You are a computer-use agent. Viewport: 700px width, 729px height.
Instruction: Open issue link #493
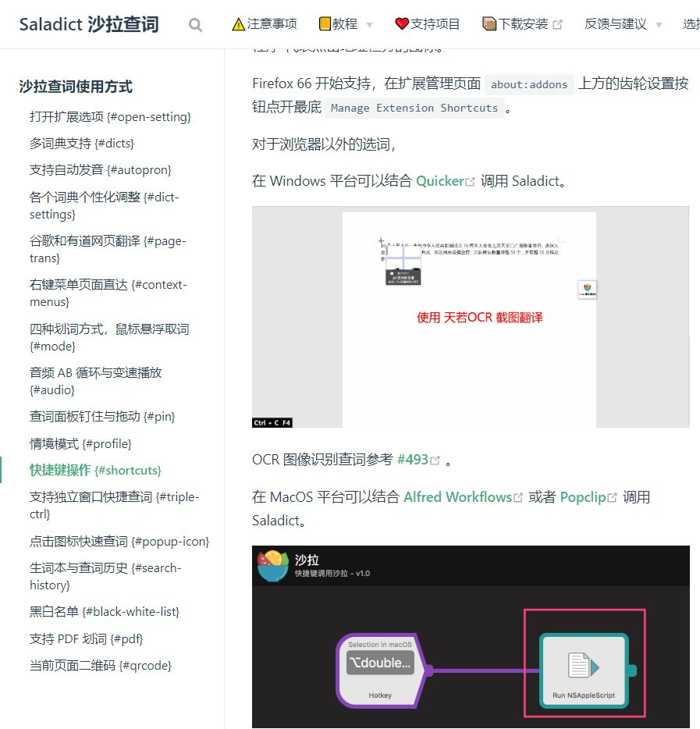[413, 460]
